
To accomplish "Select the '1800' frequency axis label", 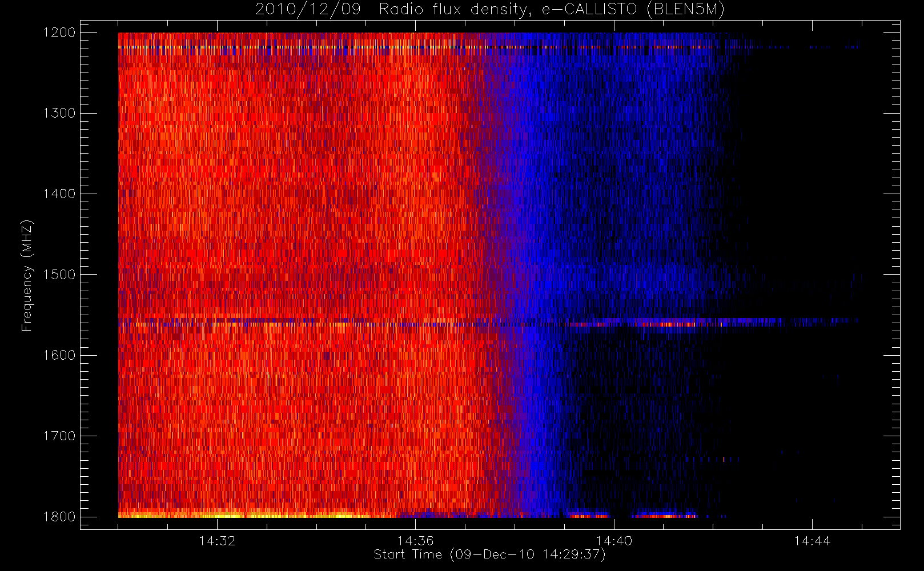I will (59, 517).
